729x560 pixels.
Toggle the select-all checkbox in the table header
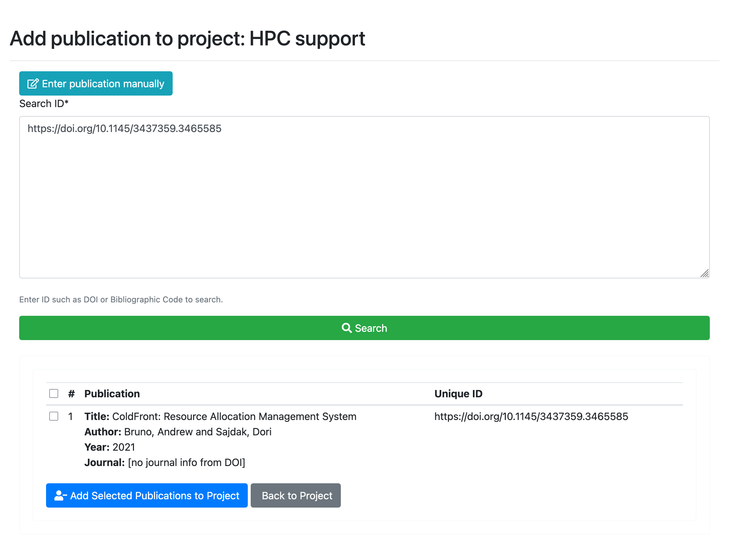point(54,394)
